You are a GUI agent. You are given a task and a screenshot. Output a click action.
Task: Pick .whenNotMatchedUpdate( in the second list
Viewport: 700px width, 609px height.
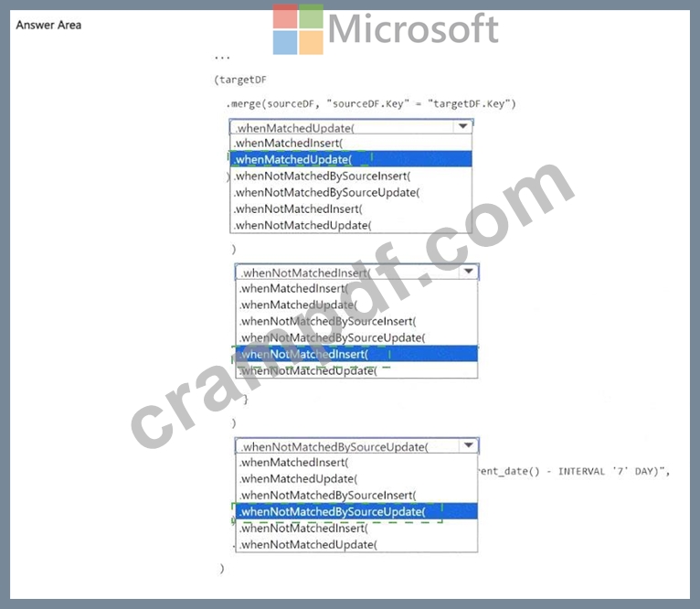coord(356,370)
